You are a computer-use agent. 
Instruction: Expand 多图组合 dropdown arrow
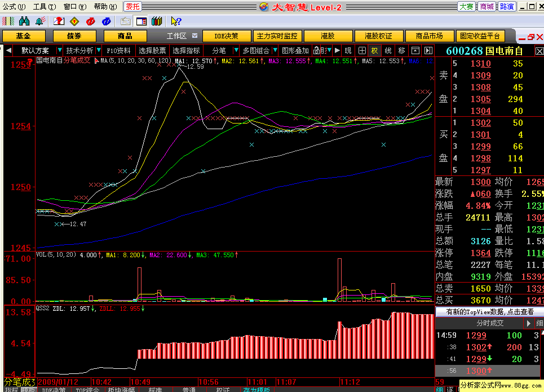point(275,51)
